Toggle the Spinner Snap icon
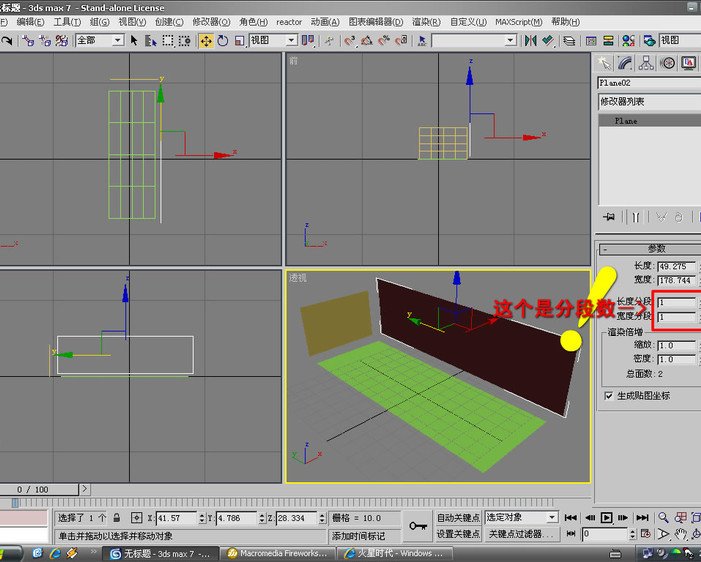The width and height of the screenshot is (701, 562). point(401,41)
